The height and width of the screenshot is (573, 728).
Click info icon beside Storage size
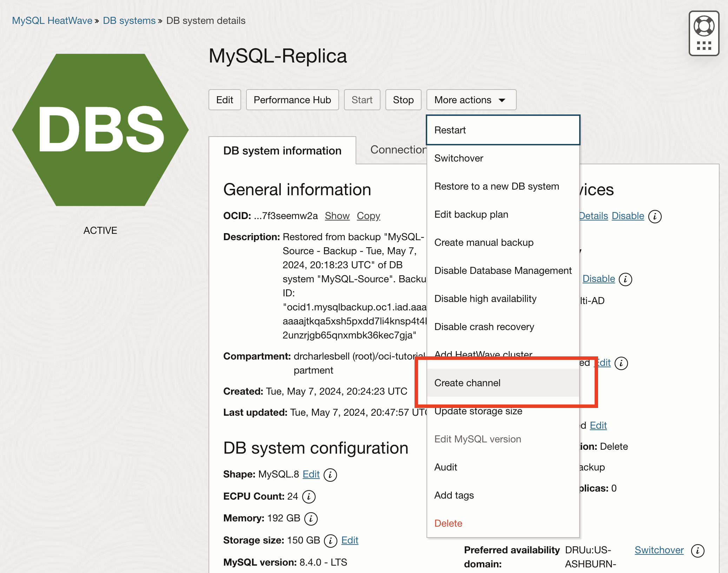point(330,541)
